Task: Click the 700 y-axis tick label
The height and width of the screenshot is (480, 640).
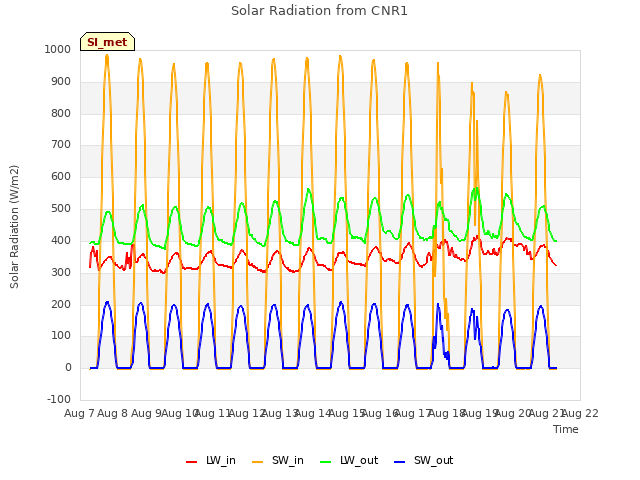Action: pos(61,144)
